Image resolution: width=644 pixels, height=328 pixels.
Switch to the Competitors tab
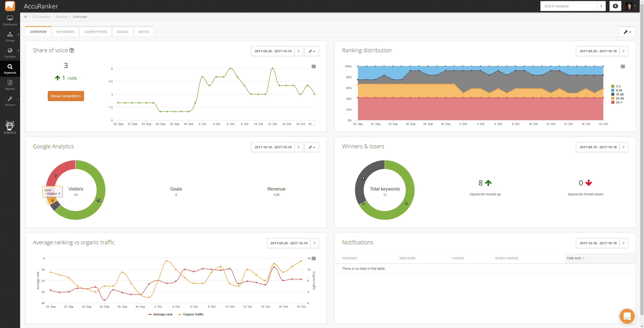pyautogui.click(x=96, y=32)
